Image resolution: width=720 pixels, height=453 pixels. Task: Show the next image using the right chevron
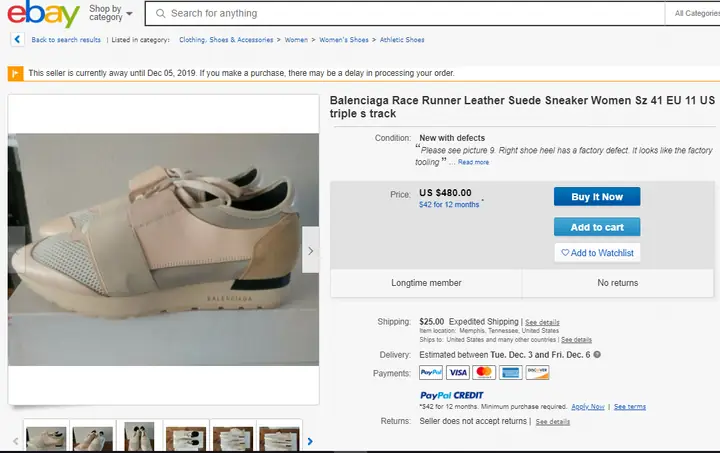click(x=310, y=251)
